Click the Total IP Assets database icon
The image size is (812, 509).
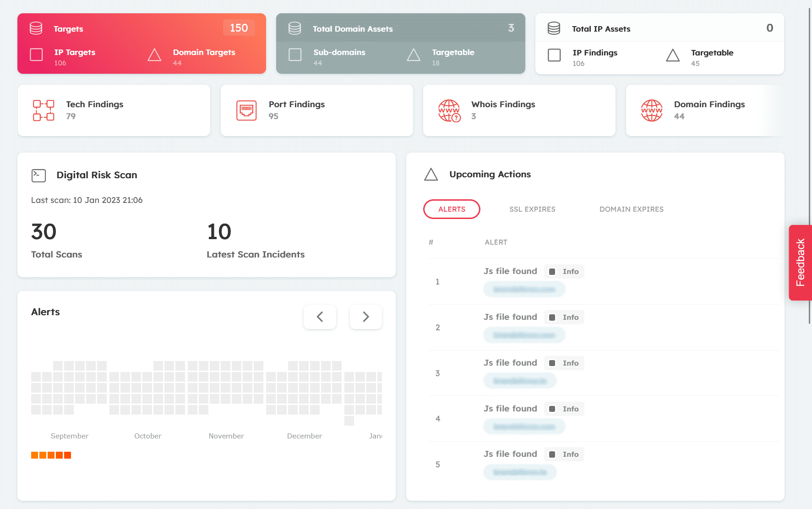554,28
